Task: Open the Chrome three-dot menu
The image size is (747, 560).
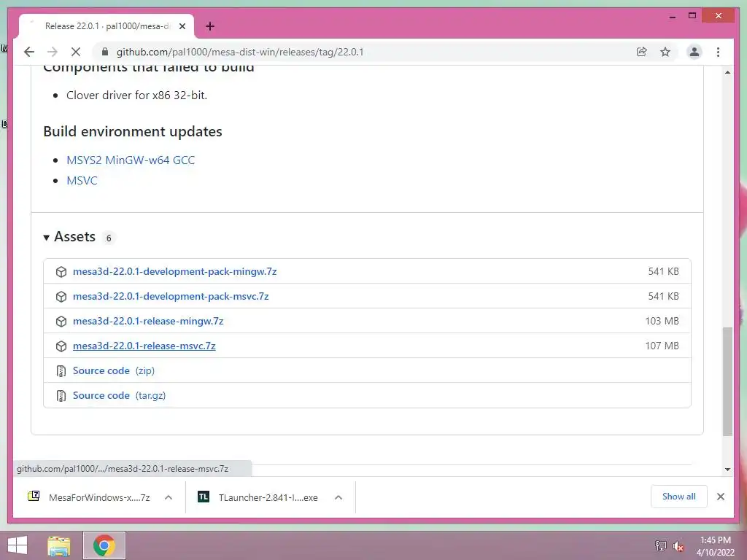Action: pos(718,52)
